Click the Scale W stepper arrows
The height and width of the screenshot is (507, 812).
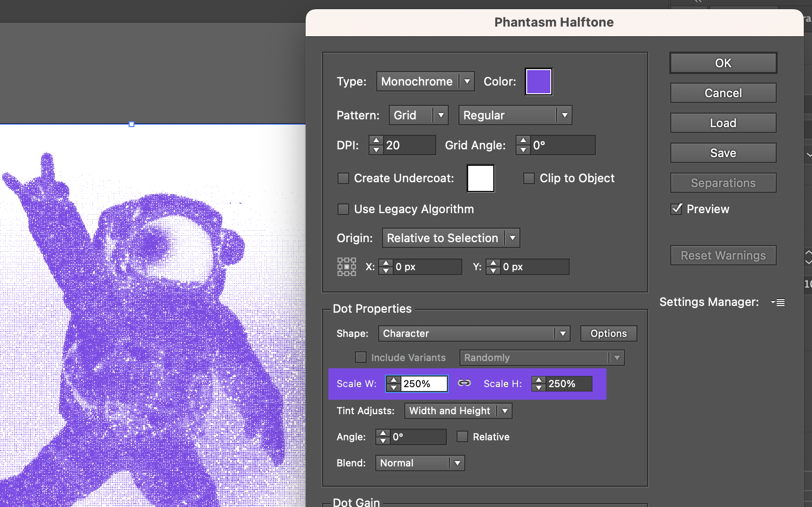pyautogui.click(x=394, y=384)
